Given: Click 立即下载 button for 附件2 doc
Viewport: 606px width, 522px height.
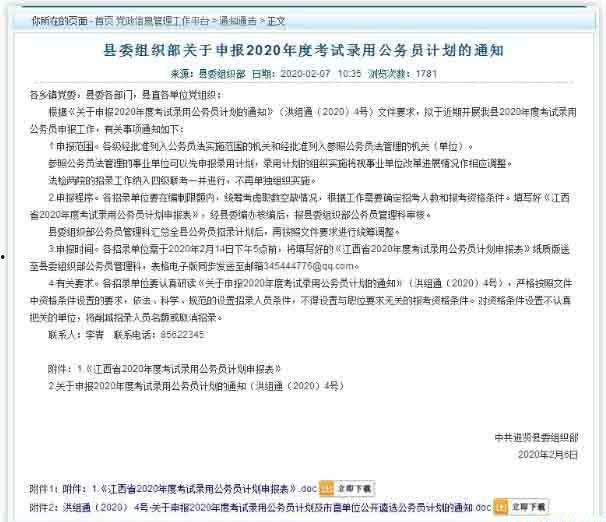Looking at the screenshot, I should pos(528,507).
